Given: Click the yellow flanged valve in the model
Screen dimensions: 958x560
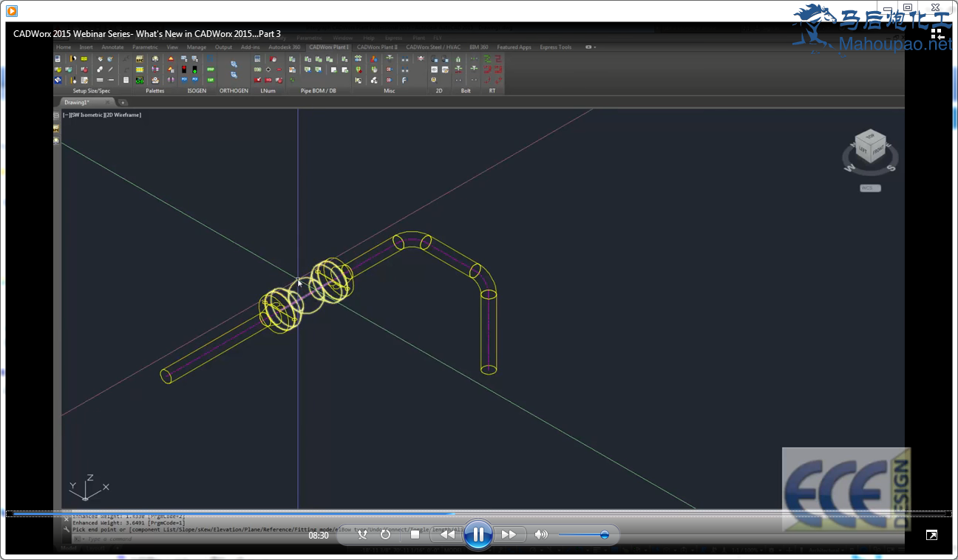Looking at the screenshot, I should (x=306, y=294).
